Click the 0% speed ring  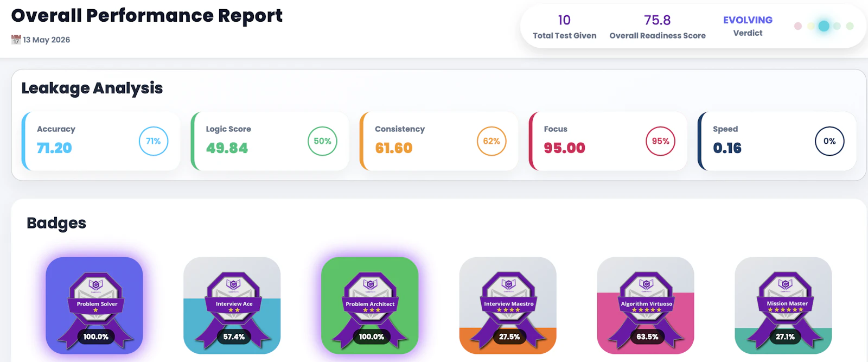pyautogui.click(x=829, y=141)
